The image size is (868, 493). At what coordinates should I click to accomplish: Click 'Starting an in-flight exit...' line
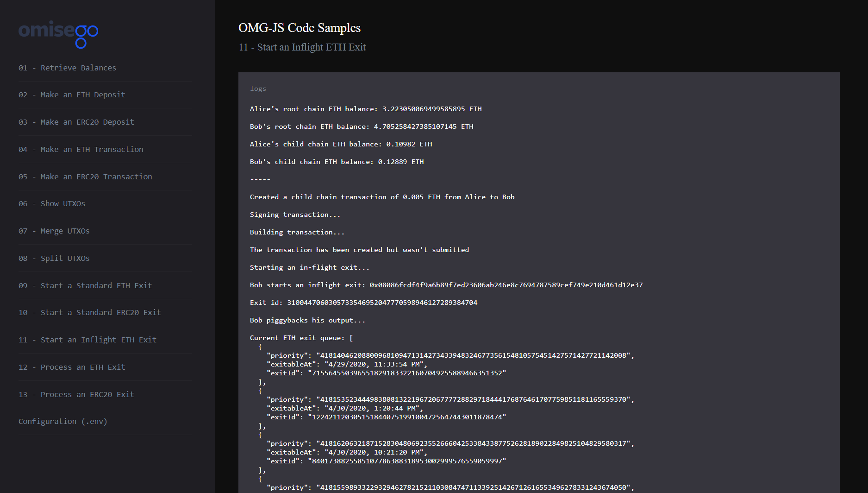click(310, 267)
